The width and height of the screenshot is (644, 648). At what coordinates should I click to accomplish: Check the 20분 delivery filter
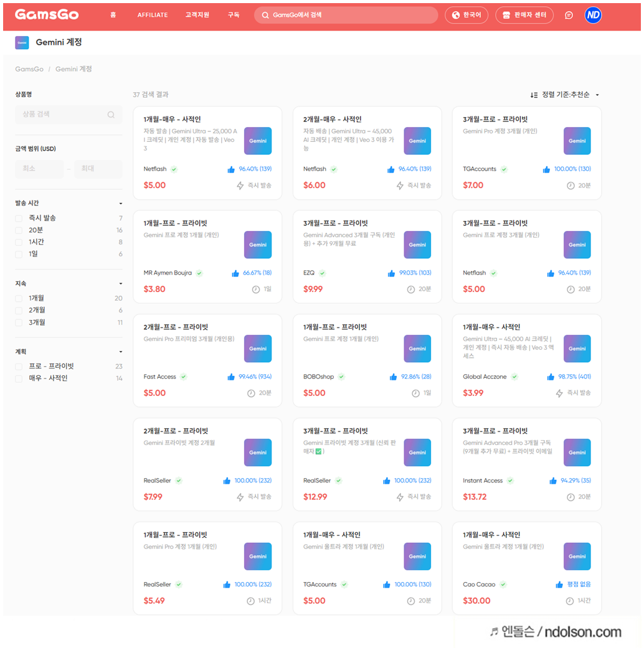click(19, 230)
